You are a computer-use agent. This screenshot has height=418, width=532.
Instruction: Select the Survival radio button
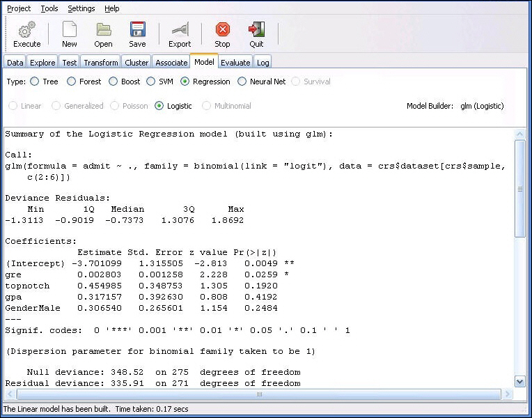[x=295, y=82]
